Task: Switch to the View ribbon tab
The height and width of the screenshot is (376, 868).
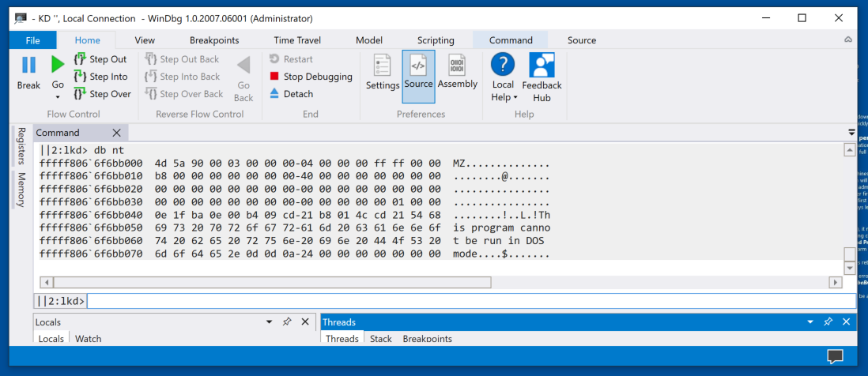Action: [x=145, y=39]
